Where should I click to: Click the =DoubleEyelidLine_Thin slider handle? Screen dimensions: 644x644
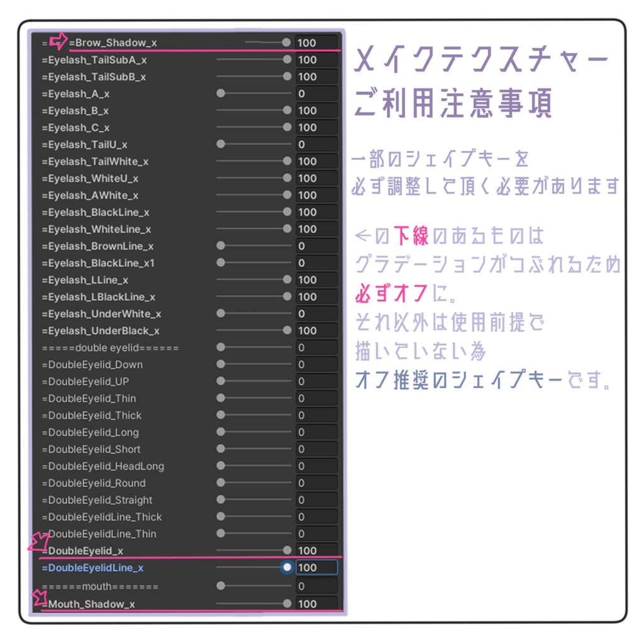(x=221, y=533)
